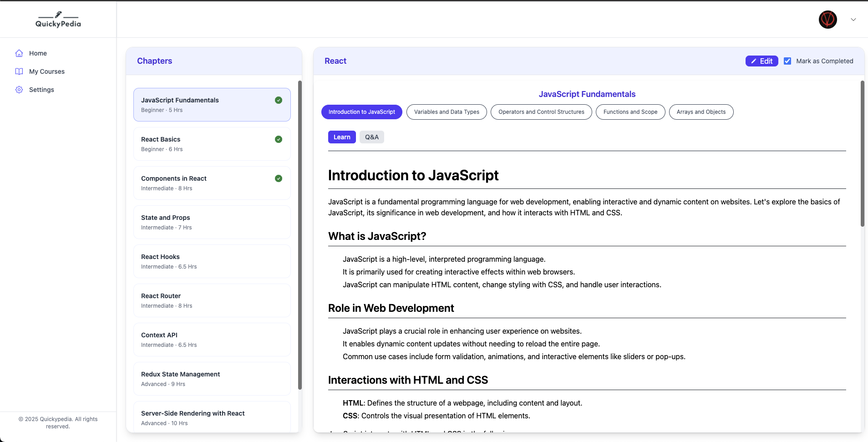The width and height of the screenshot is (868, 442).
Task: Open JavaScript Fundamentals chapter card
Action: [x=212, y=105]
